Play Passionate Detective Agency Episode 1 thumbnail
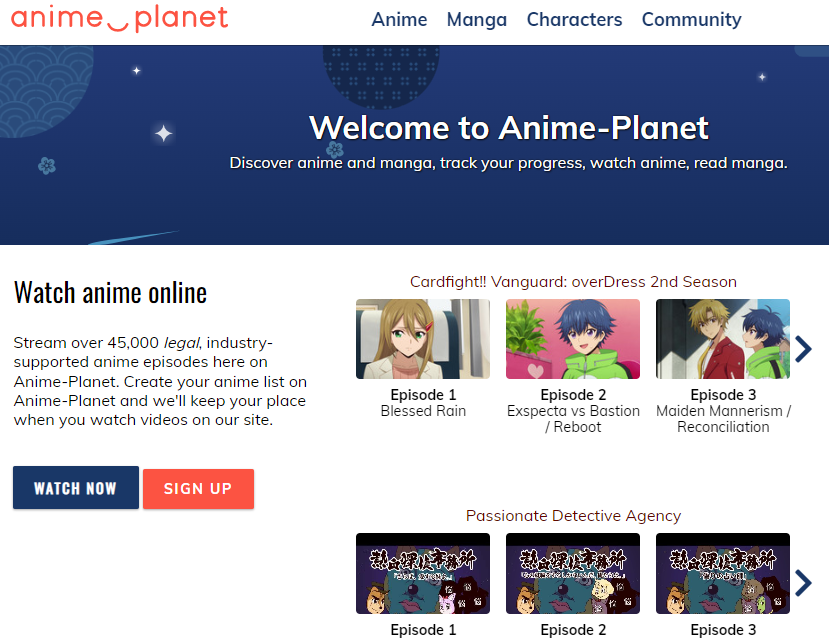 click(423, 573)
